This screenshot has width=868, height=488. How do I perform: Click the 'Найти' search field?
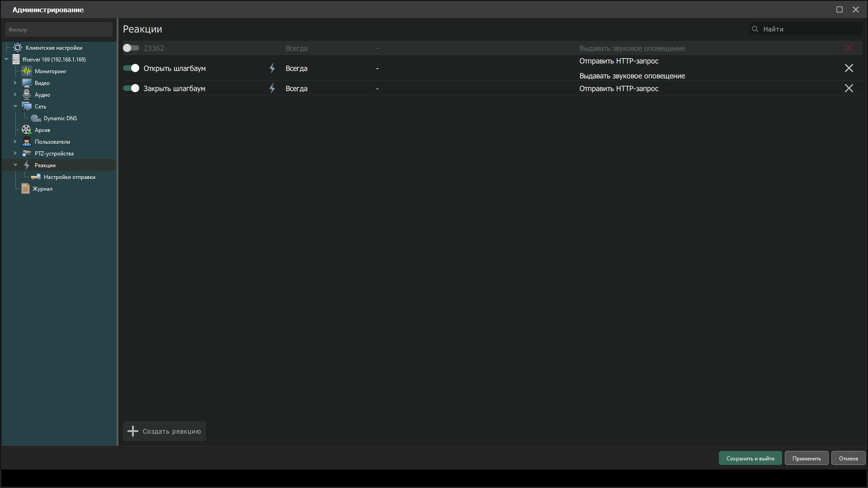pos(809,29)
